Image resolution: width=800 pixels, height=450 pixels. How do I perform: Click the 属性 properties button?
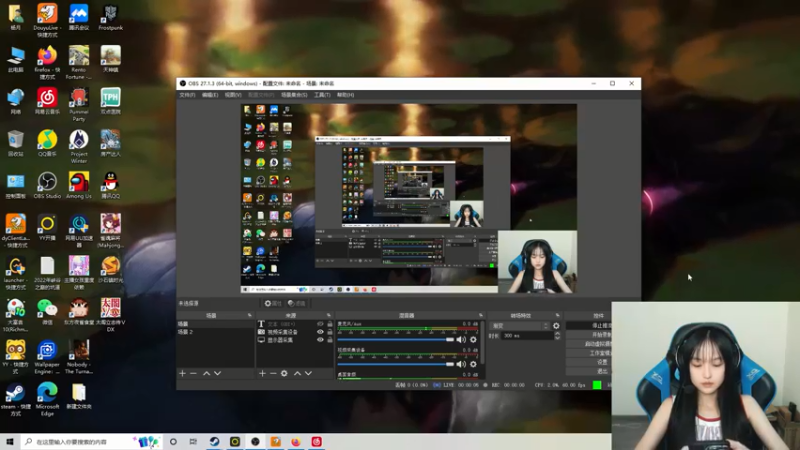[x=273, y=304]
